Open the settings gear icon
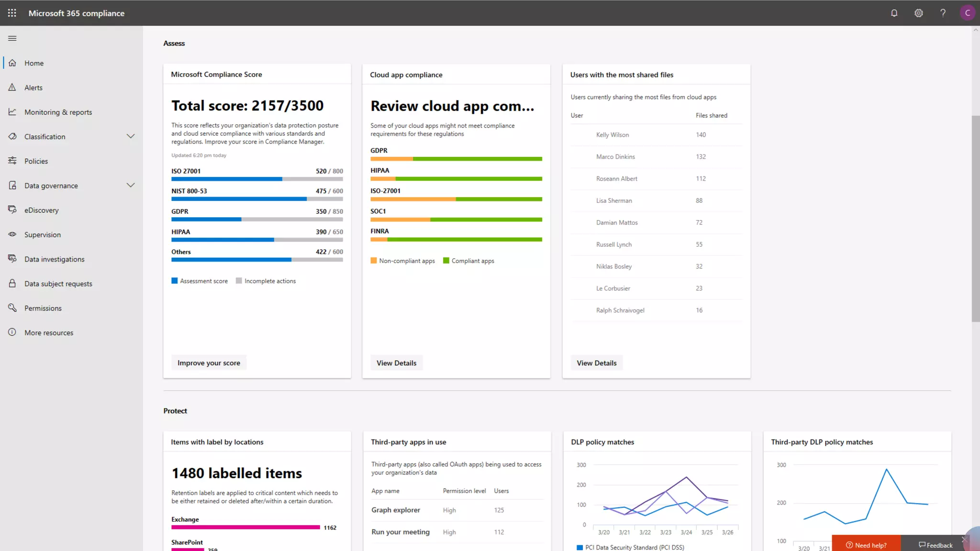 918,13
